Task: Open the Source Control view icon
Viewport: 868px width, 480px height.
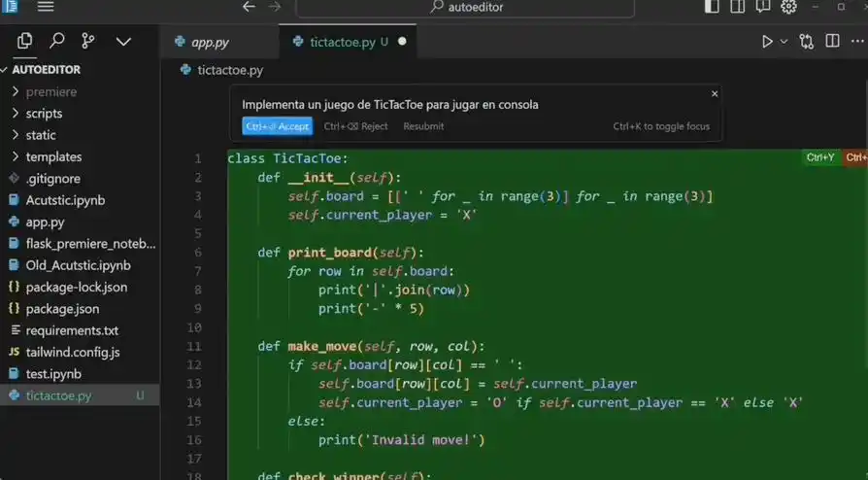Action: (x=88, y=41)
